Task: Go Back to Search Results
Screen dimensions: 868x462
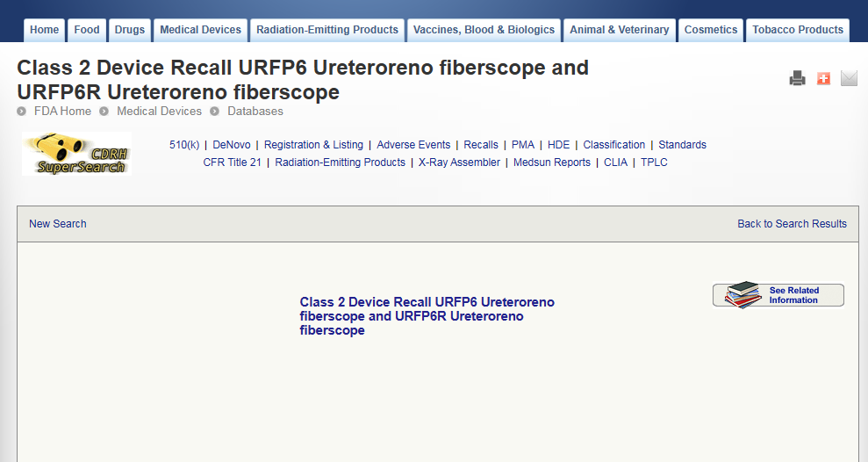Action: tap(792, 224)
